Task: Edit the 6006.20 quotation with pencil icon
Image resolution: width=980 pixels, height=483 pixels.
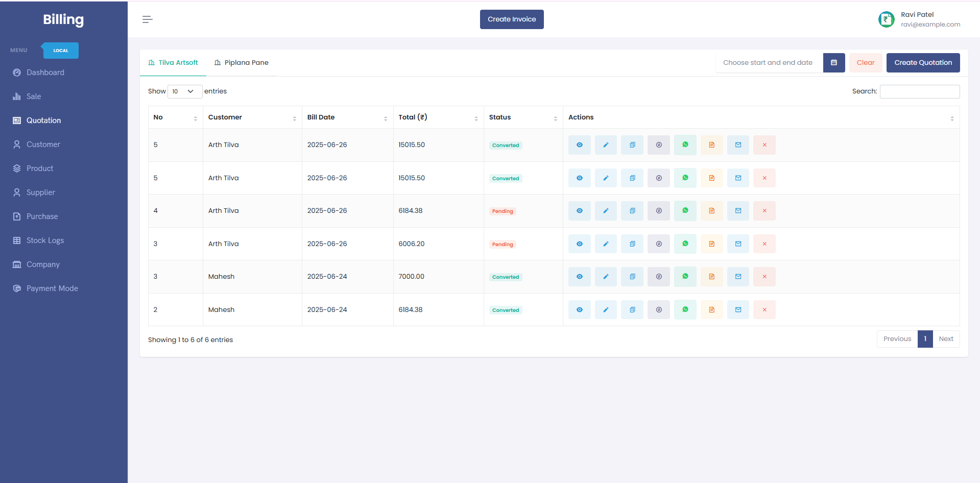Action: (x=606, y=244)
